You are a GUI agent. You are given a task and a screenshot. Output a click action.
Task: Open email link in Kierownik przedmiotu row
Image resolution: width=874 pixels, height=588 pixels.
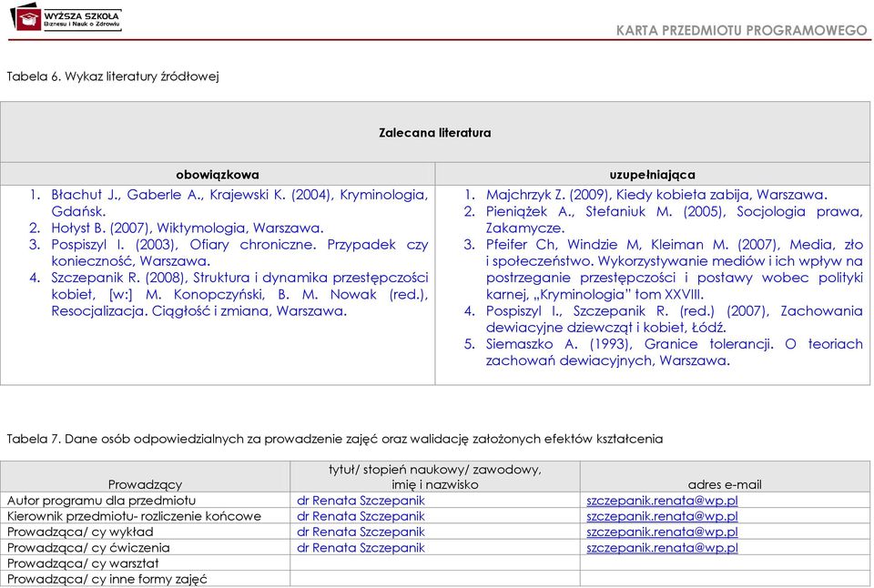click(x=662, y=516)
